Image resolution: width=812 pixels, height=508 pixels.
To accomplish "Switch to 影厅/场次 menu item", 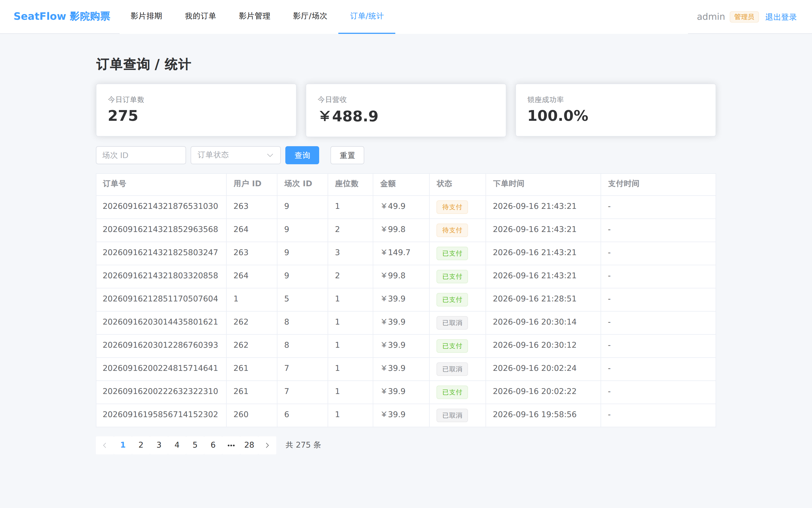I will 310,16.
